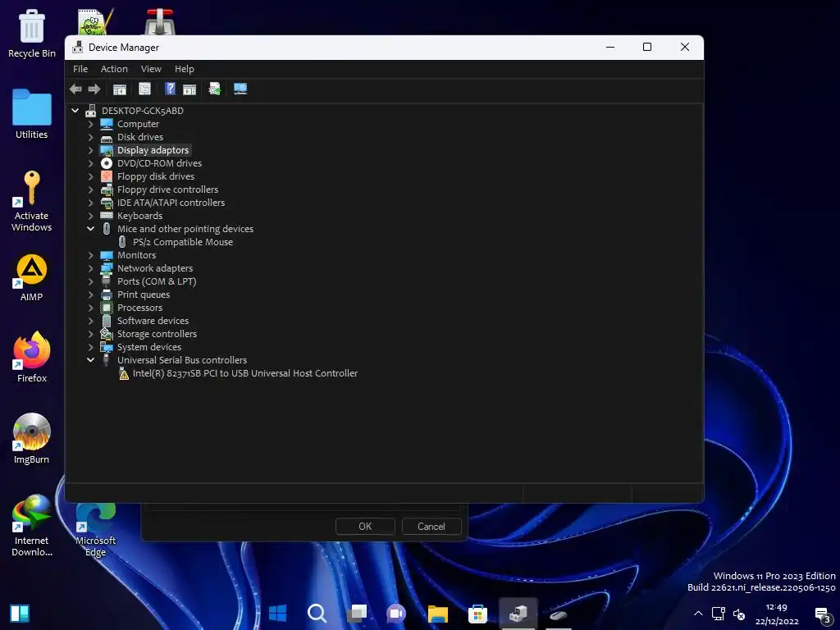
Task: Click the Help question mark toolbar icon
Action: (170, 89)
